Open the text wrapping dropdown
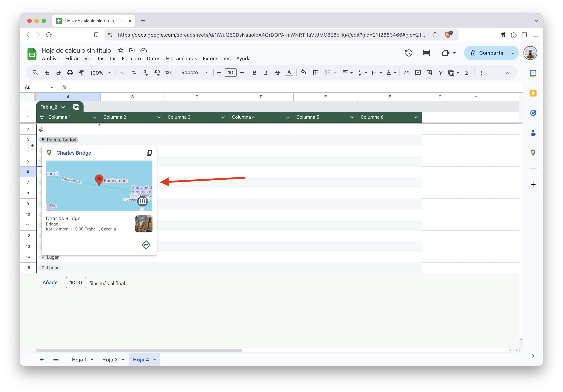The image size is (563, 392). click(x=377, y=73)
